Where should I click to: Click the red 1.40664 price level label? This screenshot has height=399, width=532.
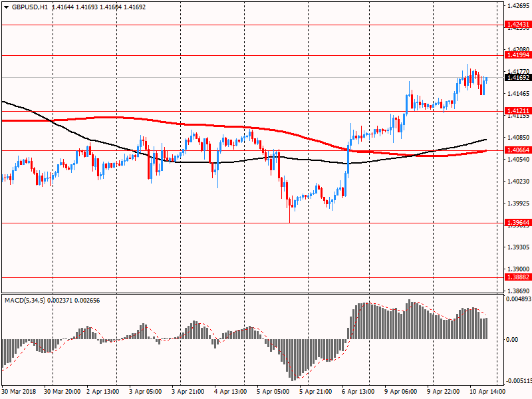click(517, 150)
